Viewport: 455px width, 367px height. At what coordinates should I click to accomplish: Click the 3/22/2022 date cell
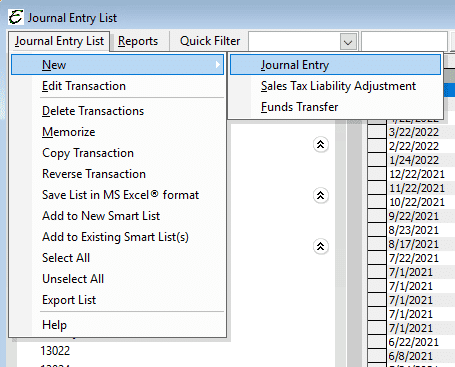(421, 132)
